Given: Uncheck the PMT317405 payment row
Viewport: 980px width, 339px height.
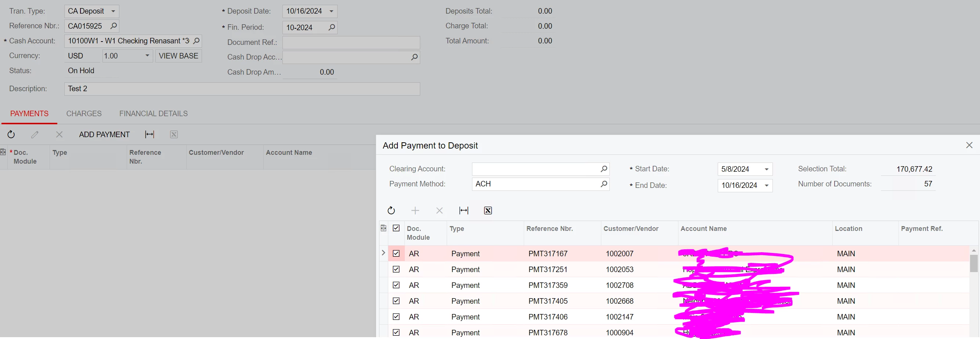Looking at the screenshot, I should 396,300.
